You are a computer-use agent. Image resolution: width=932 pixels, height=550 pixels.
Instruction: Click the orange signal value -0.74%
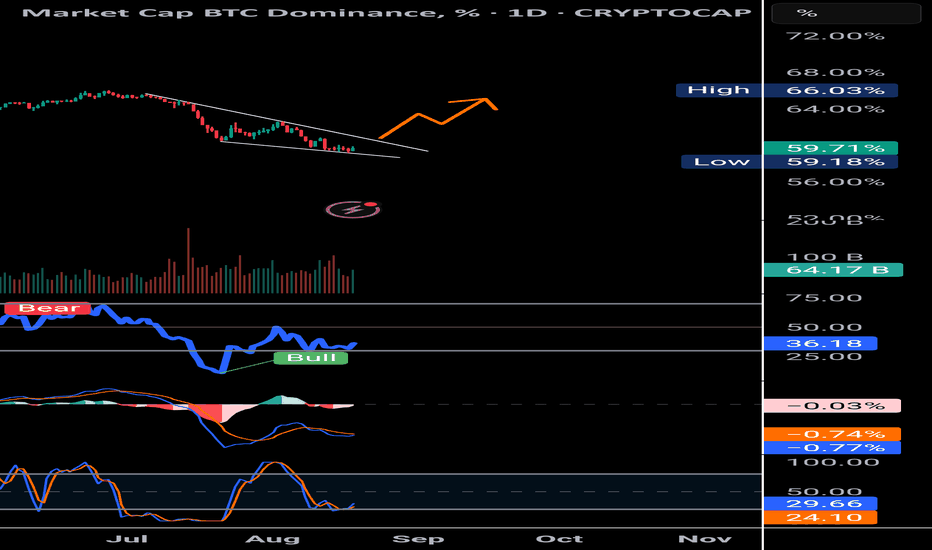[x=832, y=434]
